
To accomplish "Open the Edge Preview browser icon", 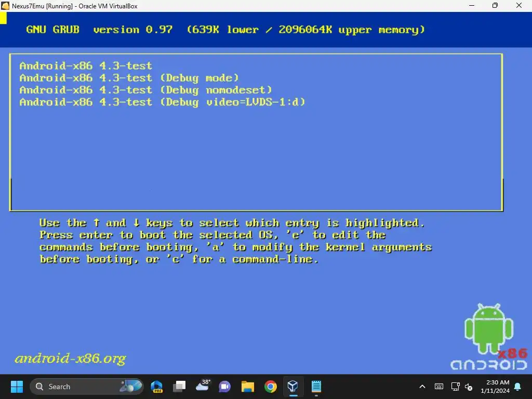I will click(157, 387).
